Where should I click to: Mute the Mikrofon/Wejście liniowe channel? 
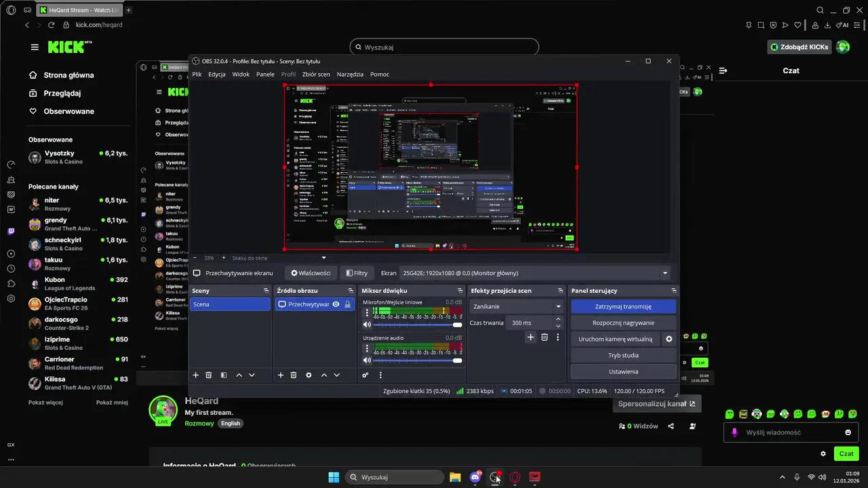pyautogui.click(x=368, y=325)
